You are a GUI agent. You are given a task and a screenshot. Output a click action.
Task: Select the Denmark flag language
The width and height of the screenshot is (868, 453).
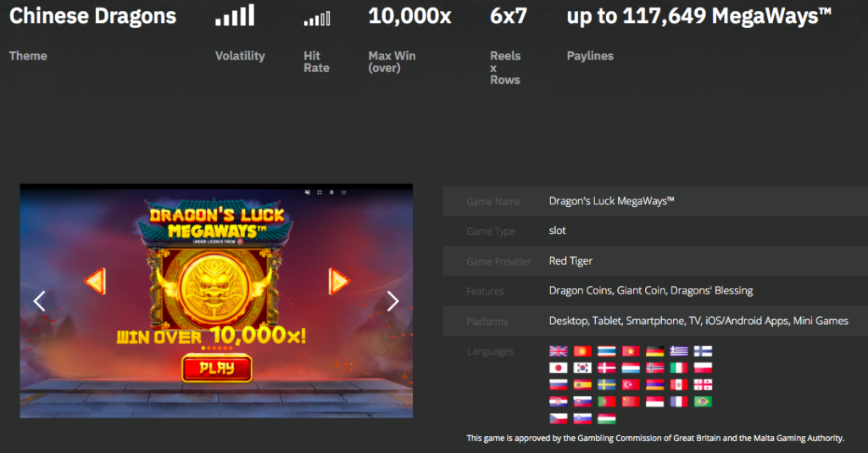click(x=606, y=367)
